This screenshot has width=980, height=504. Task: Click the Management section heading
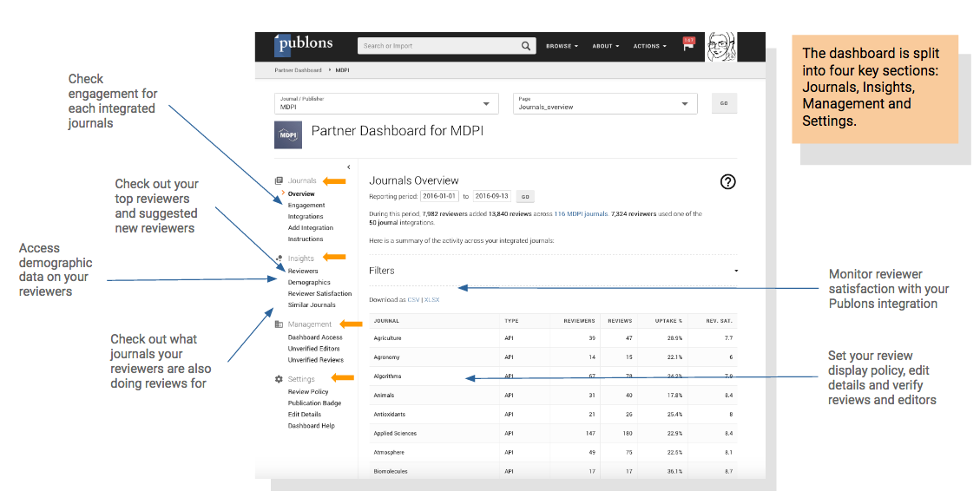(x=309, y=324)
